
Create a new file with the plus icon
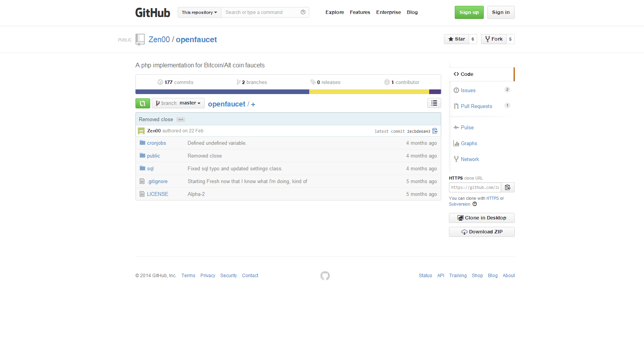(x=253, y=105)
